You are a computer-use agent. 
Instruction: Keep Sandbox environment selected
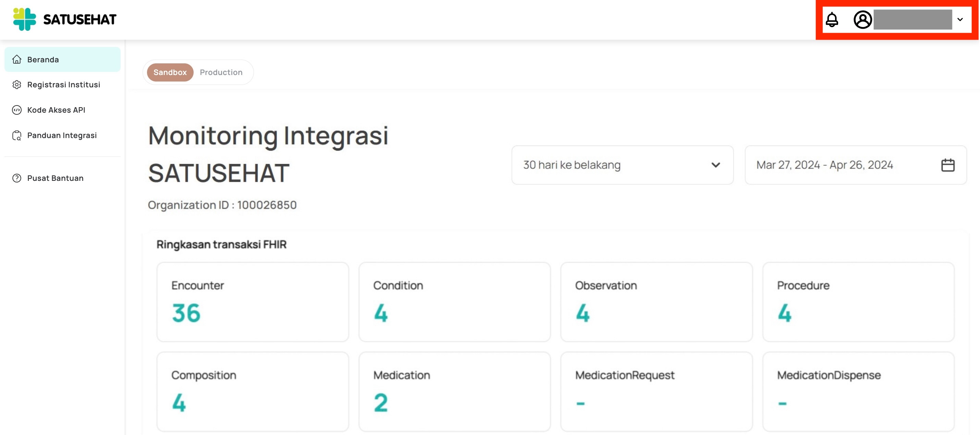(x=170, y=72)
